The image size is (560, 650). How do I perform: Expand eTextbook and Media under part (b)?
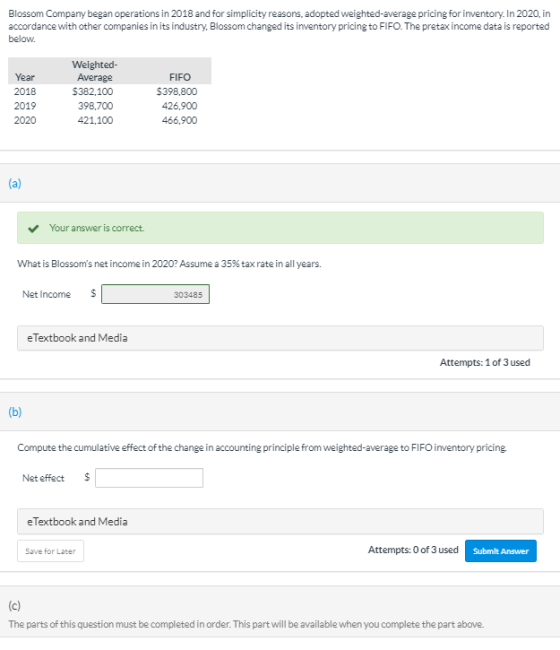(x=280, y=521)
